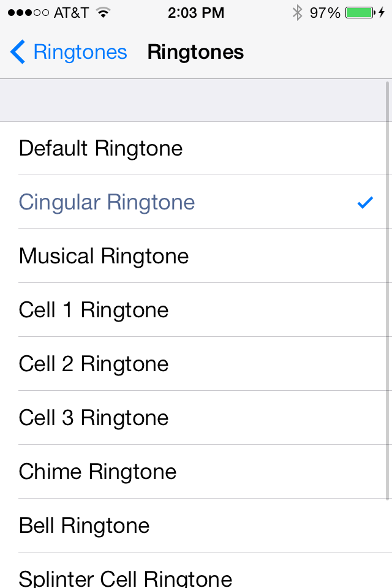Tap the blue back chevron icon
392x588 pixels.
pyautogui.click(x=17, y=51)
